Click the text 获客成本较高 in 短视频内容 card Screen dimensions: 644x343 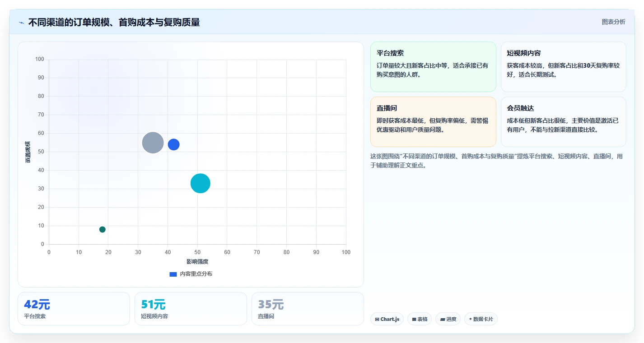[x=525, y=66]
